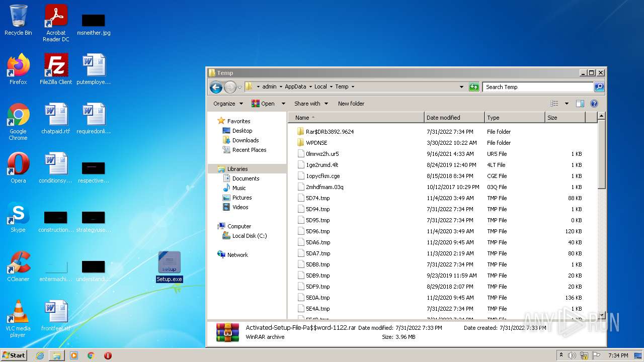Open the Start menu
The height and width of the screenshot is (362, 644).
(14, 355)
